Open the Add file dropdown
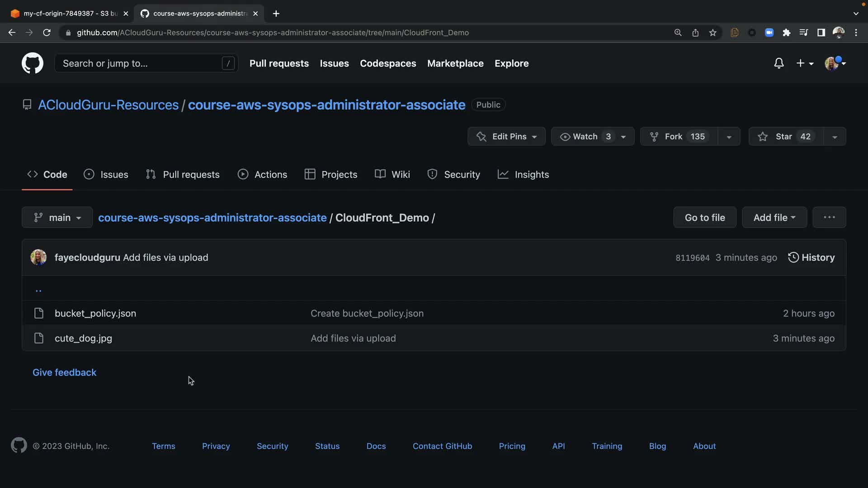Image resolution: width=868 pixels, height=488 pixels. [x=774, y=218]
